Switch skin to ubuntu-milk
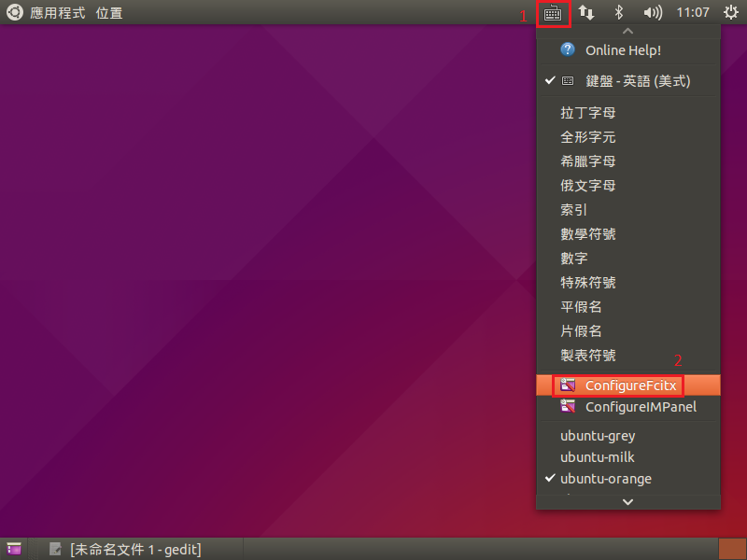The height and width of the screenshot is (560, 747). (x=598, y=457)
